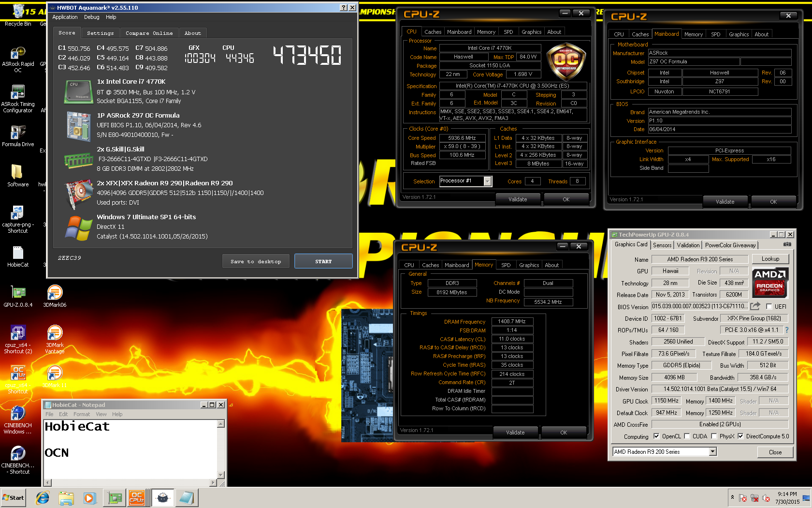Open the Formula Drive desktop icon
Image resolution: width=812 pixels, height=508 pixels.
[x=18, y=136]
